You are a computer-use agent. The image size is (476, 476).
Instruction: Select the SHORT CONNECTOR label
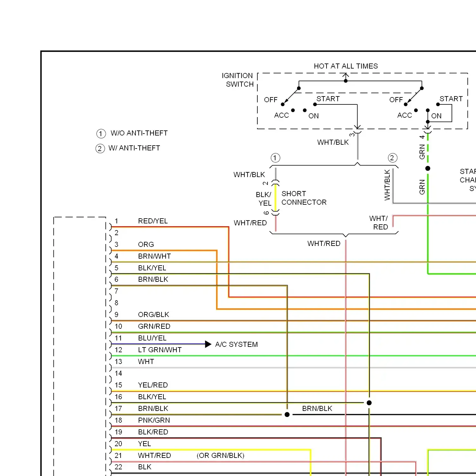point(304,198)
